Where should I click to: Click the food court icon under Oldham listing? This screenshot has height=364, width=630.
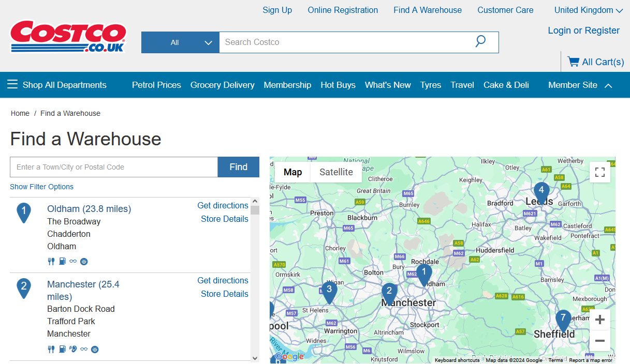coord(51,261)
